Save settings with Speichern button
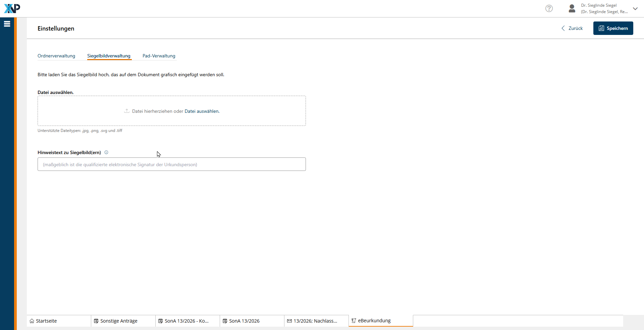 click(613, 28)
